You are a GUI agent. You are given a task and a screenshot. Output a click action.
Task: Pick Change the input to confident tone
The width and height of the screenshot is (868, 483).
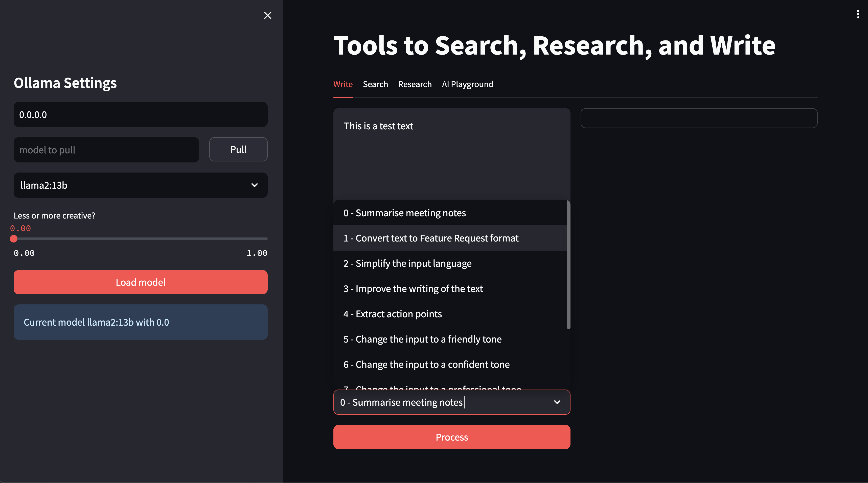(426, 365)
